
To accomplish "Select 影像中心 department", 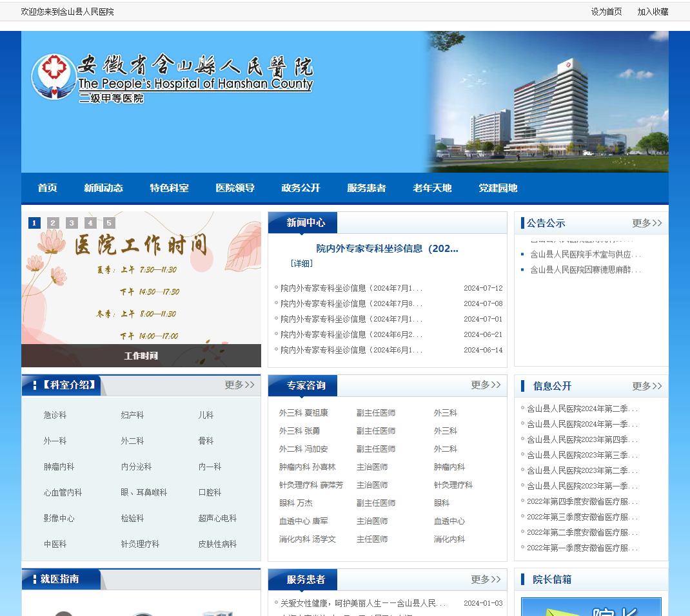I will click(59, 519).
